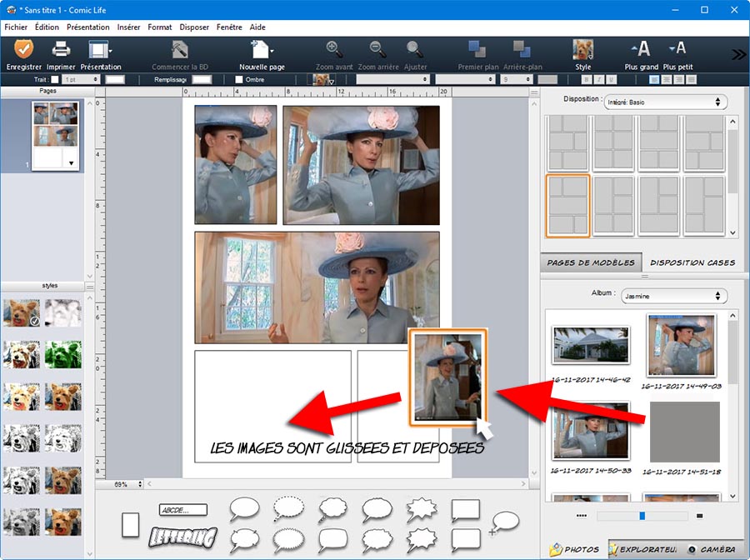This screenshot has width=750, height=560.
Task: Click the Enregistrer save icon
Action: coord(23,50)
